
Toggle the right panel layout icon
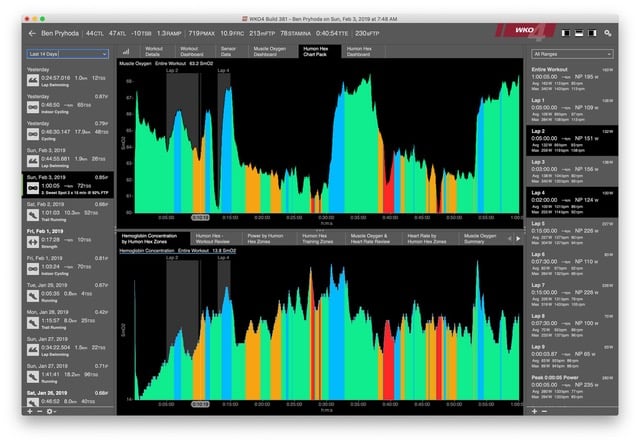pos(592,33)
